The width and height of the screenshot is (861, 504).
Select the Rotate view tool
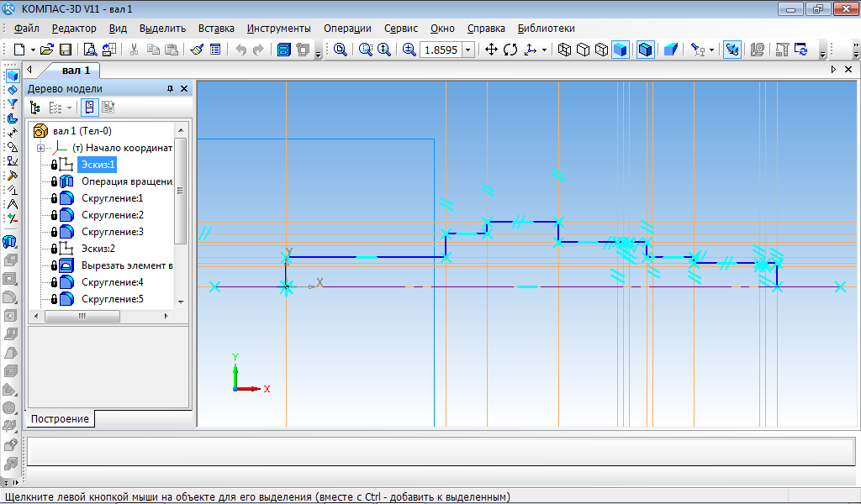510,50
